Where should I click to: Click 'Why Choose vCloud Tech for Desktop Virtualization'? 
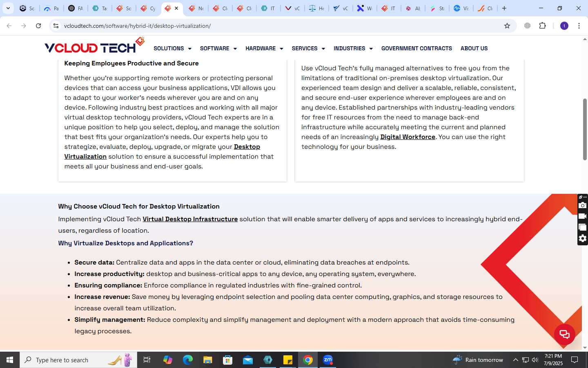[139, 206]
